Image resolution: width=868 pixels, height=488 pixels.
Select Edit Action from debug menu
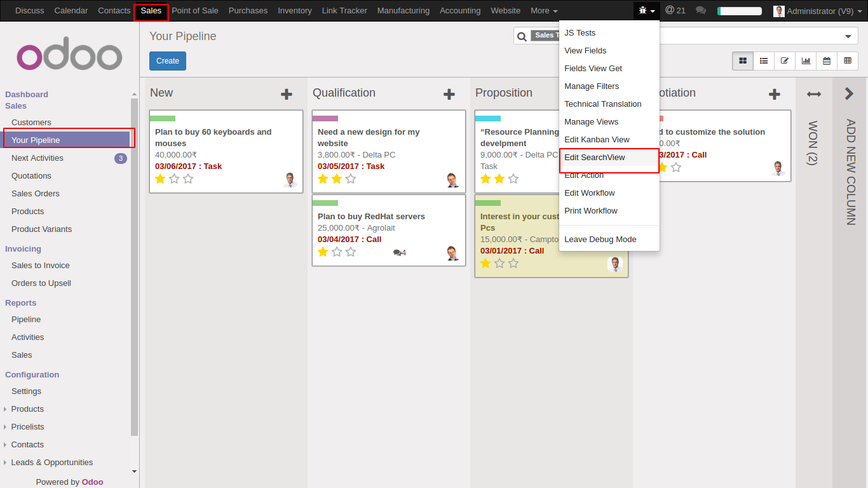pos(583,175)
